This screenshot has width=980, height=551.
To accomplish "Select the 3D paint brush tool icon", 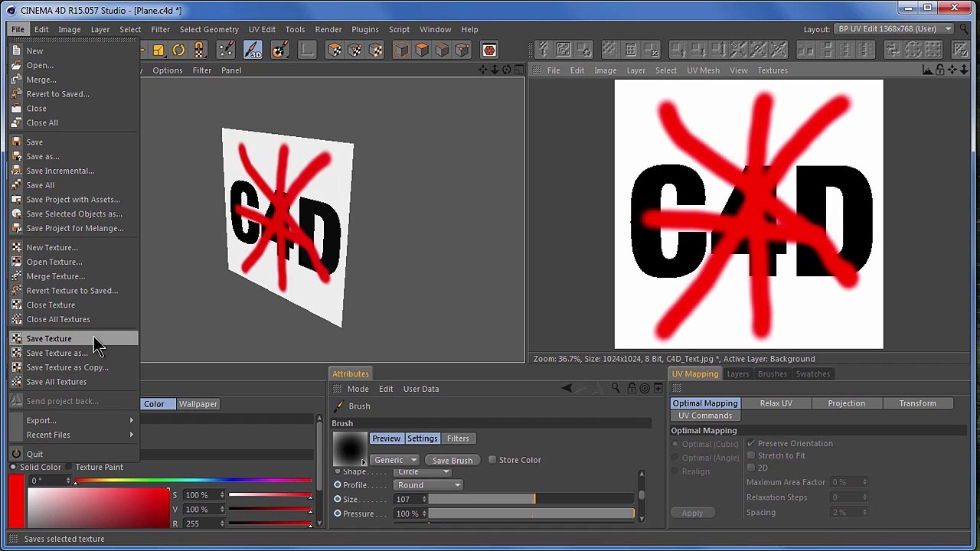I will (x=252, y=50).
